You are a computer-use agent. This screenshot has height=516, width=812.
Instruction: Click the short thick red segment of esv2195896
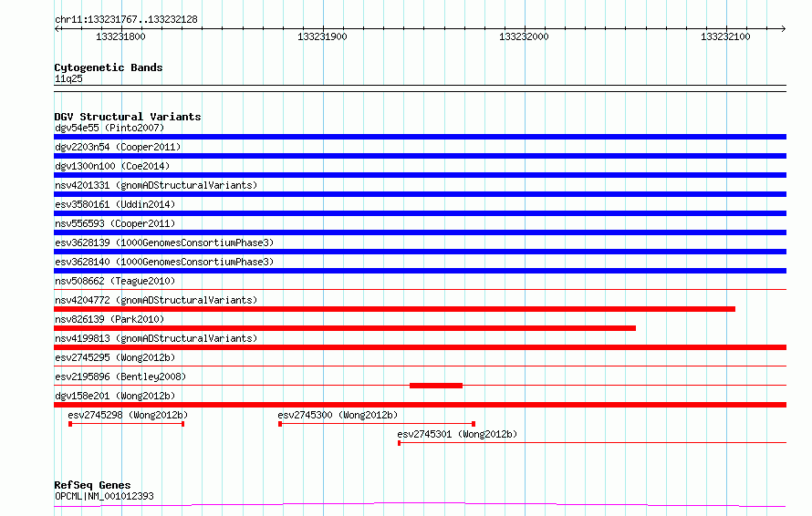436,386
